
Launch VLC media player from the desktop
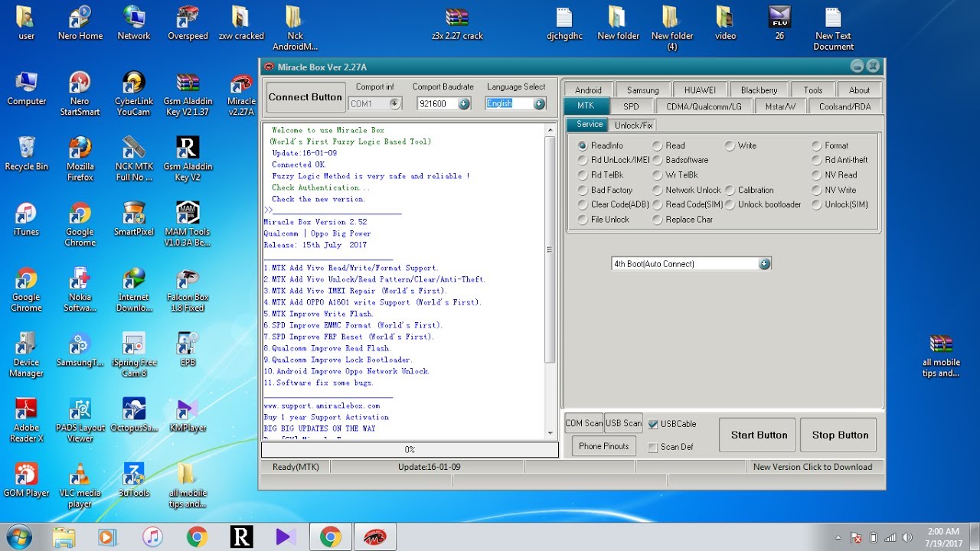pos(80,485)
